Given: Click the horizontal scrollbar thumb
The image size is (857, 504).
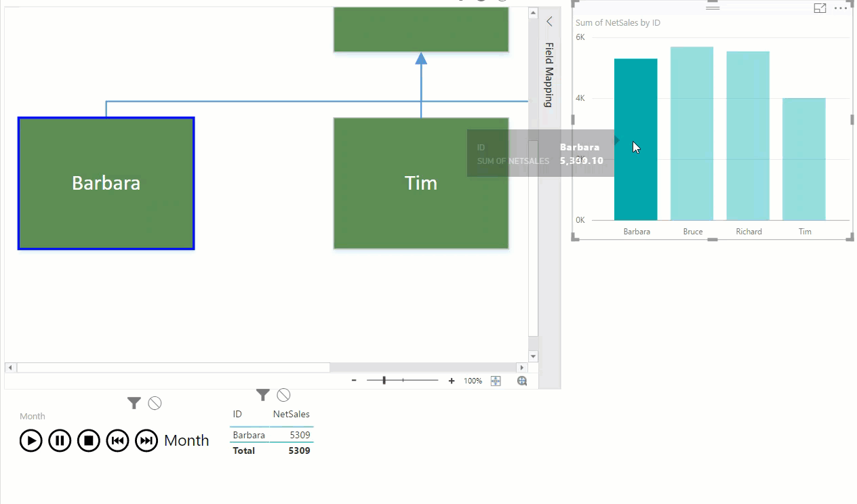Looking at the screenshot, I should pos(174,367).
